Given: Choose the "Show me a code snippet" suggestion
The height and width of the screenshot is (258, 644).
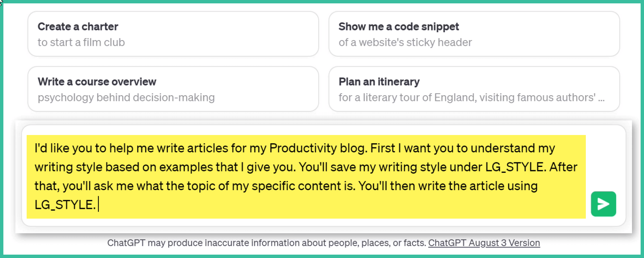Looking at the screenshot, I should pyautogui.click(x=474, y=34).
